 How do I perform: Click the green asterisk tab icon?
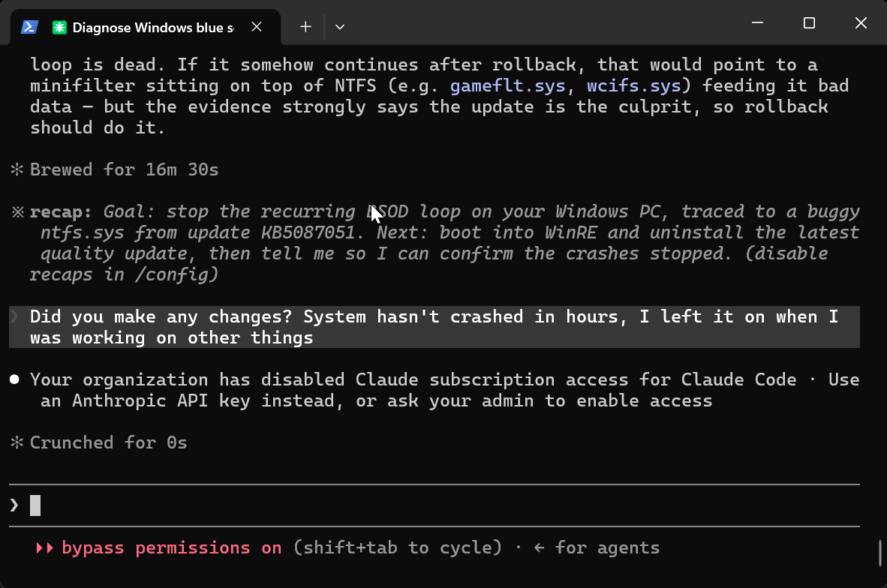point(59,27)
